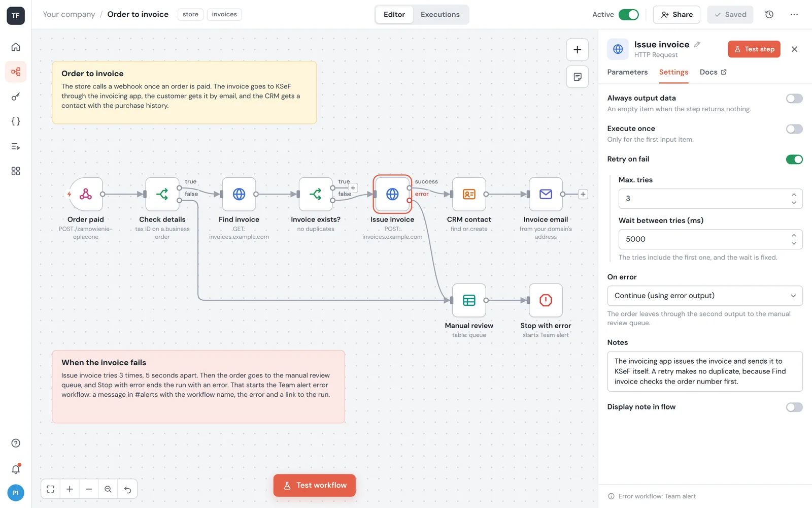Viewport: 812px width, 508px height.
Task: Open the Parameters tab
Action: (627, 72)
